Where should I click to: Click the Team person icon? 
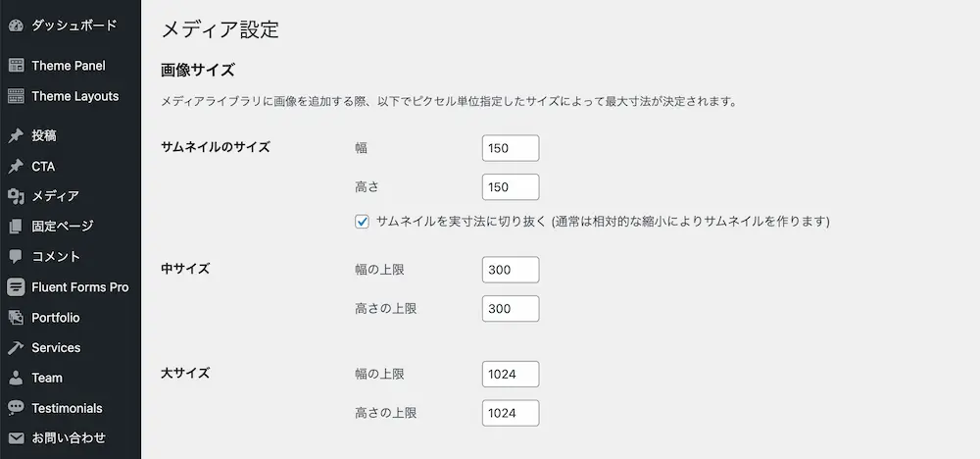point(15,378)
